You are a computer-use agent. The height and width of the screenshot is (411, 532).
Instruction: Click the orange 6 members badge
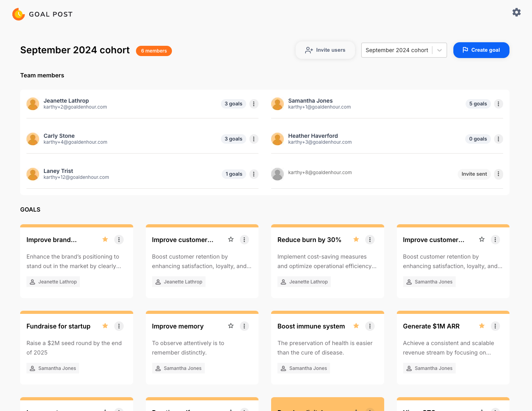(x=154, y=51)
